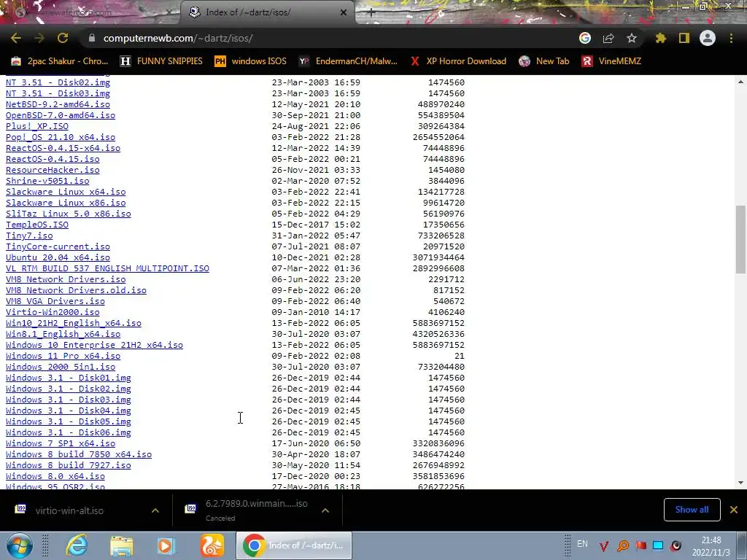
Task: Open the EndermanCH/Malw... bookmark
Action: (x=348, y=61)
